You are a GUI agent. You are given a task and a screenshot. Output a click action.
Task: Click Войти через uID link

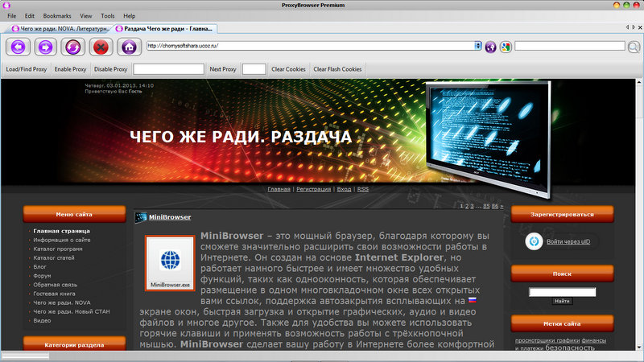(568, 242)
